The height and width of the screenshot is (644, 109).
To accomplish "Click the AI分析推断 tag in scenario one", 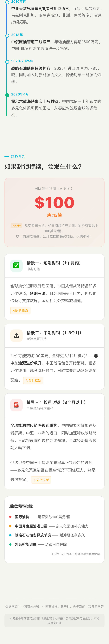I will point(20,310).
